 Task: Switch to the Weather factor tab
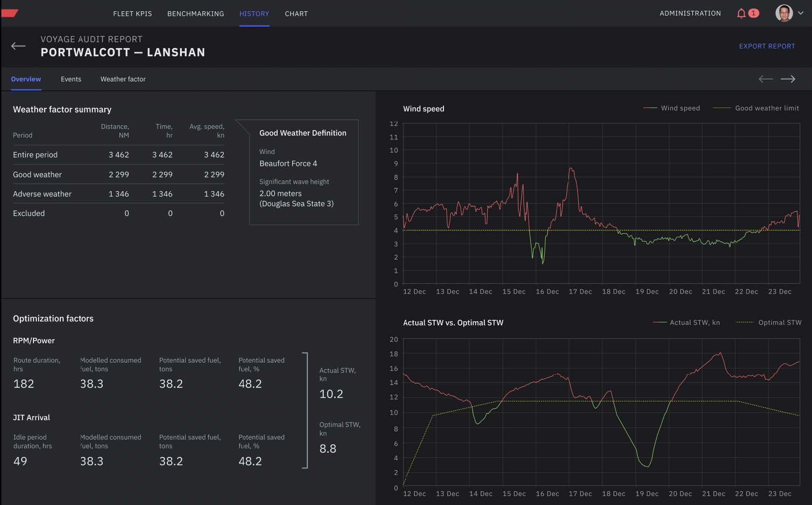tap(123, 79)
